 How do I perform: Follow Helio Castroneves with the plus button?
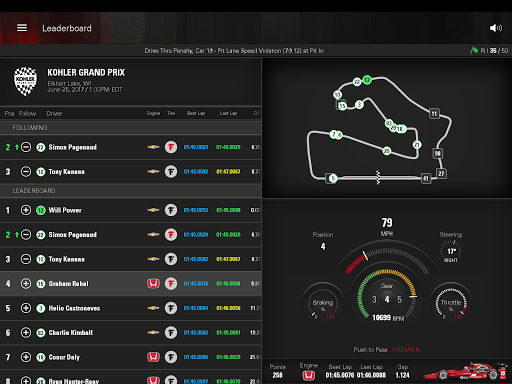26,308
